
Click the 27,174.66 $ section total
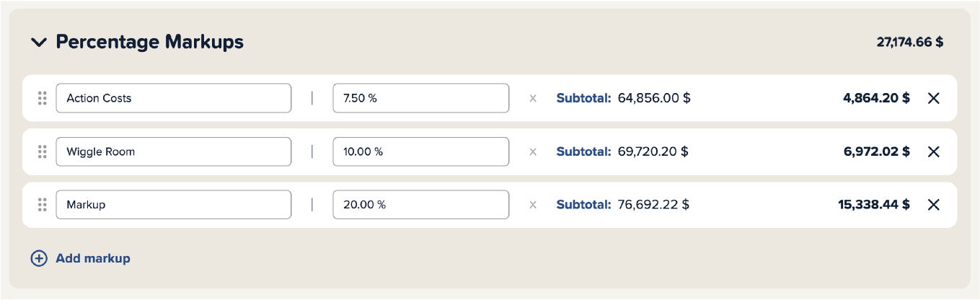coord(909,43)
